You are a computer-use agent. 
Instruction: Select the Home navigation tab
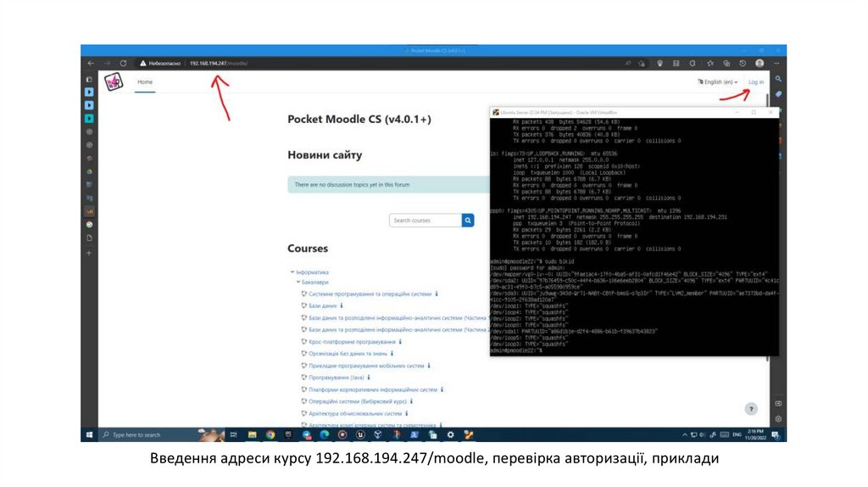pyautogui.click(x=146, y=82)
